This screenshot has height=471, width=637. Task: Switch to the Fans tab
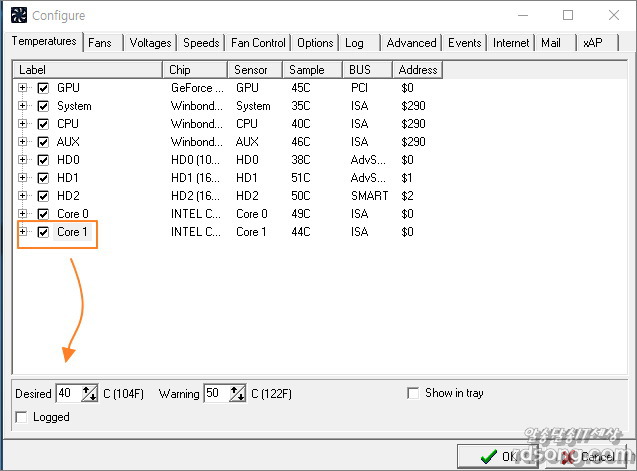pyautogui.click(x=100, y=43)
